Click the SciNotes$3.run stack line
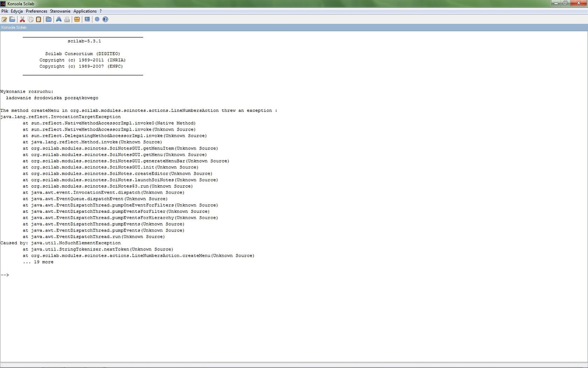The height and width of the screenshot is (368, 588). coord(108,186)
